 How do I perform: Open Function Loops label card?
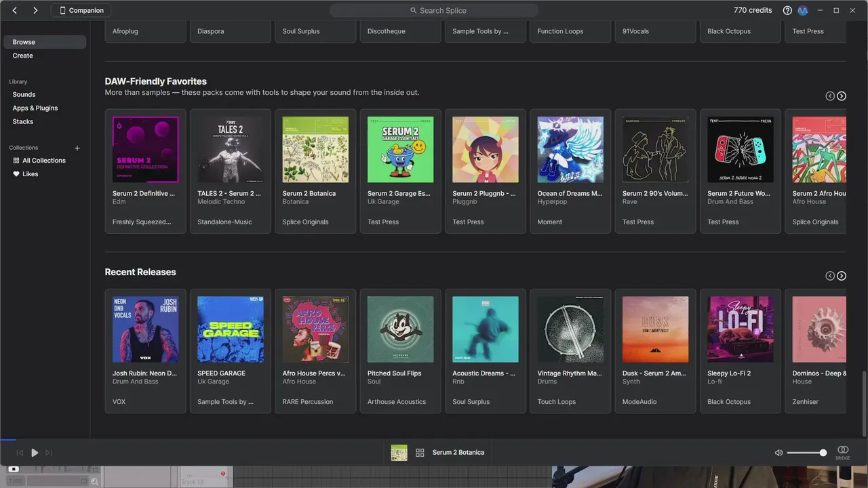(570, 31)
